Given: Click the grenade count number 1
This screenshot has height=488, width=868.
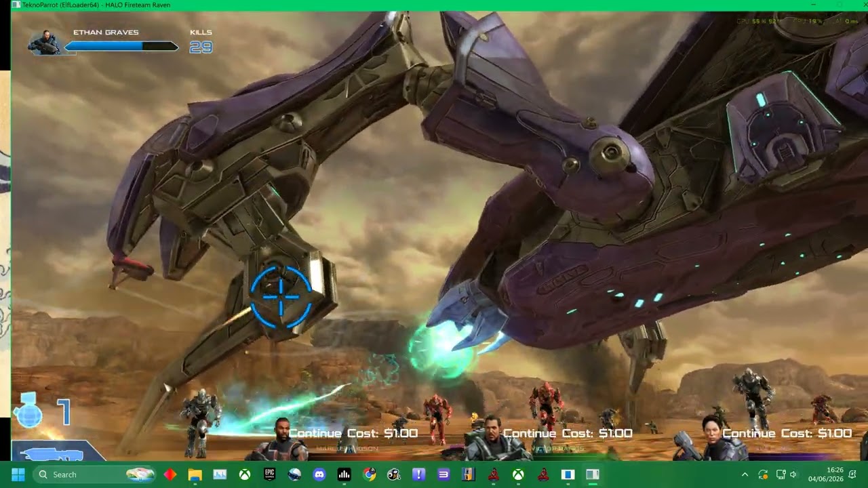Looking at the screenshot, I should 64,412.
